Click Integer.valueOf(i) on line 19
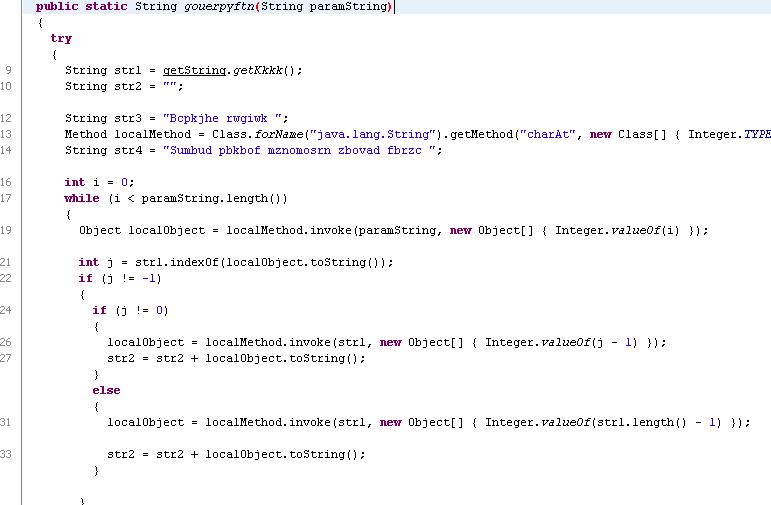Viewport: 771px width, 505px height. click(617, 230)
